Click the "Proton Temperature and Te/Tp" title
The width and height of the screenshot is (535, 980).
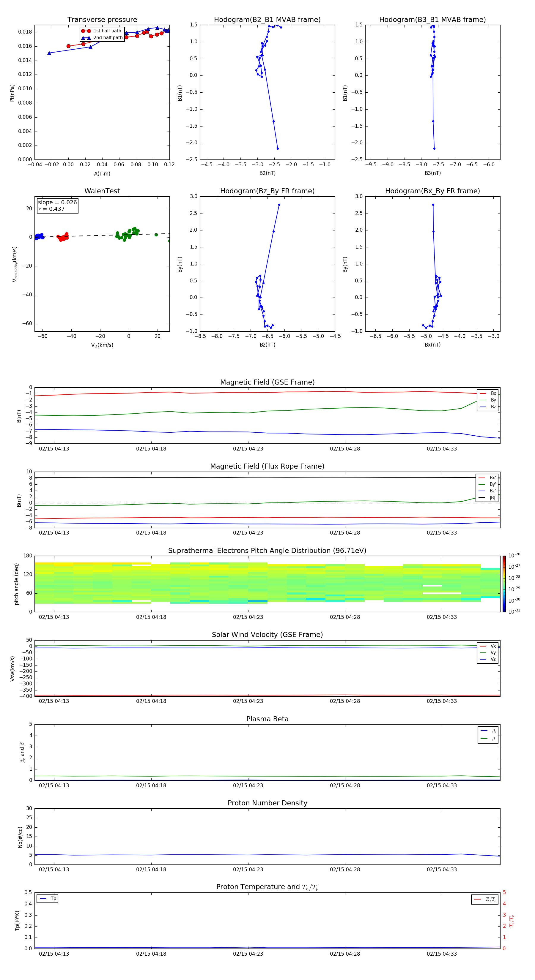[x=267, y=887]
